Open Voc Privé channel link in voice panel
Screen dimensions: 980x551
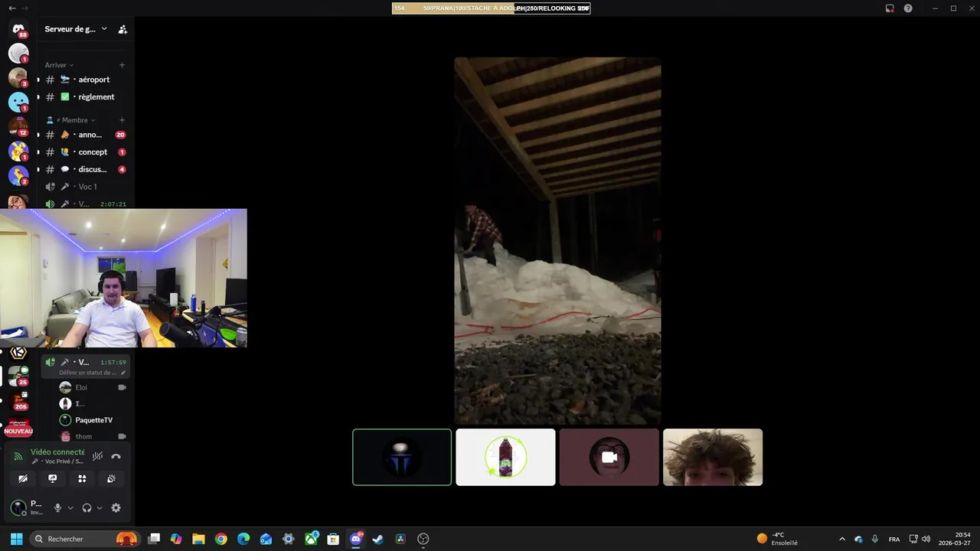pos(57,461)
